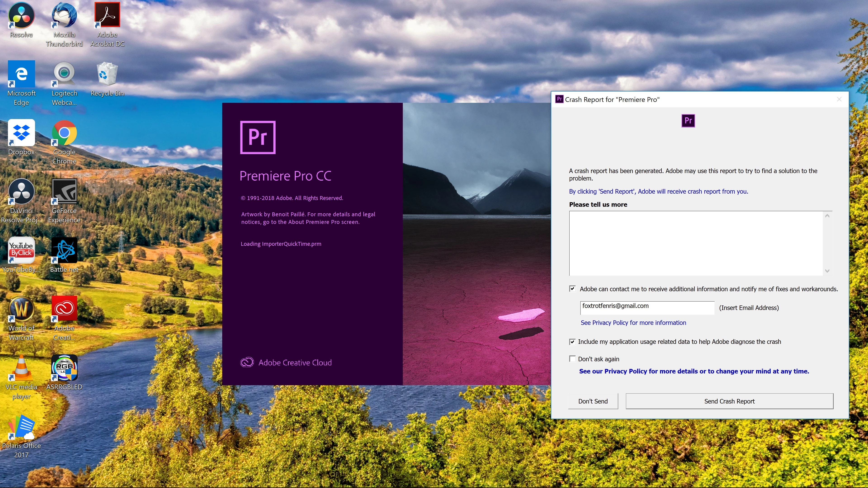Toggle the Include application usage data checkbox
868x488 pixels.
pyautogui.click(x=572, y=342)
